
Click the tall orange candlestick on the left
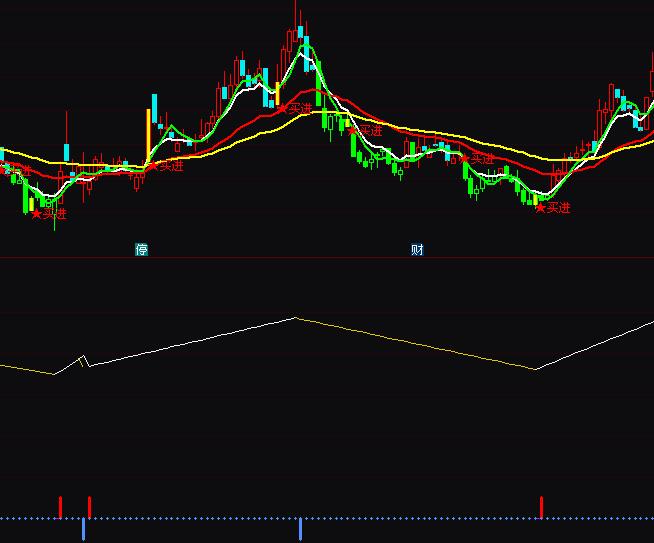(x=147, y=135)
